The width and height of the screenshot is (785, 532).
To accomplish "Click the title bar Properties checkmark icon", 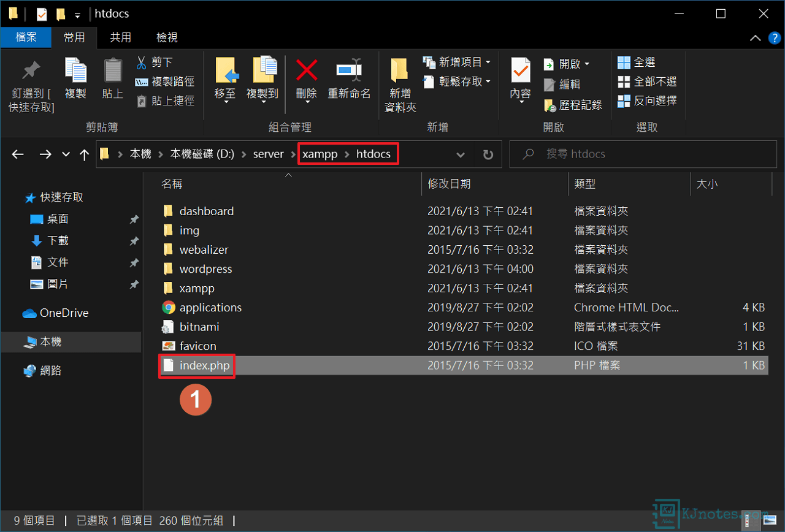I will point(42,13).
